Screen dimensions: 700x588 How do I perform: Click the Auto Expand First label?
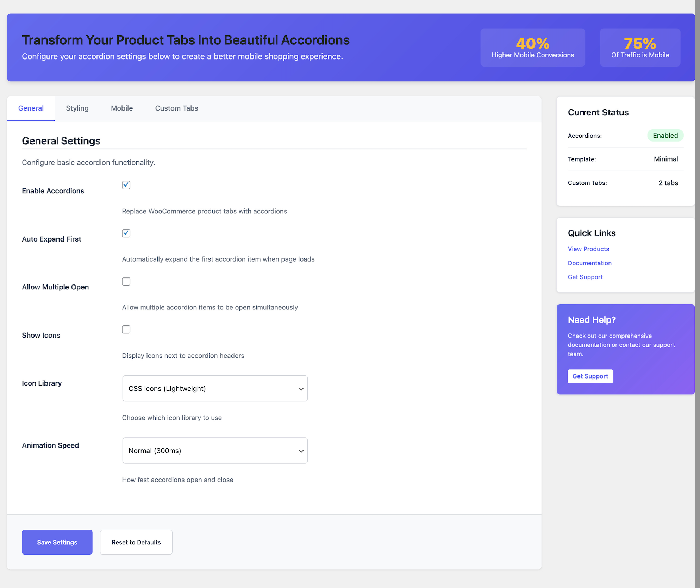coord(51,239)
